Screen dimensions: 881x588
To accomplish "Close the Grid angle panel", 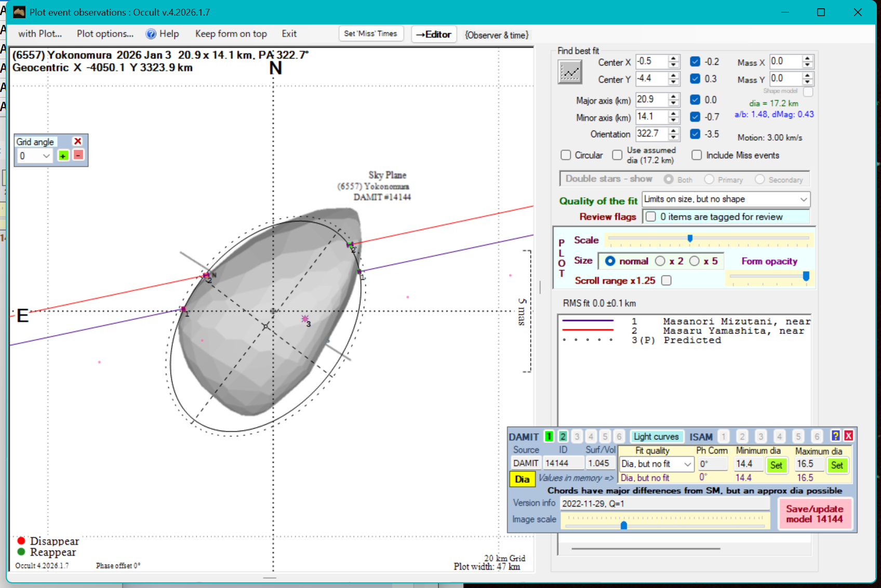I will 78,141.
